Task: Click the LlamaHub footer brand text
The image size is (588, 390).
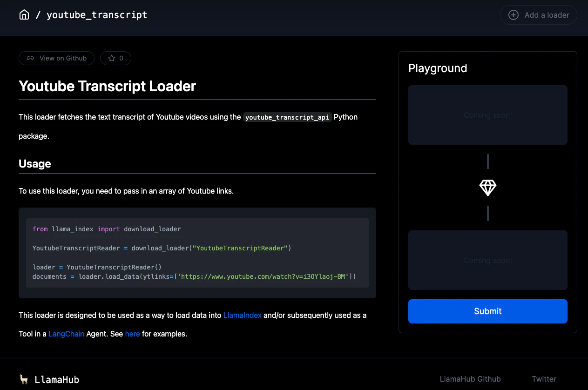Action: 57,380
